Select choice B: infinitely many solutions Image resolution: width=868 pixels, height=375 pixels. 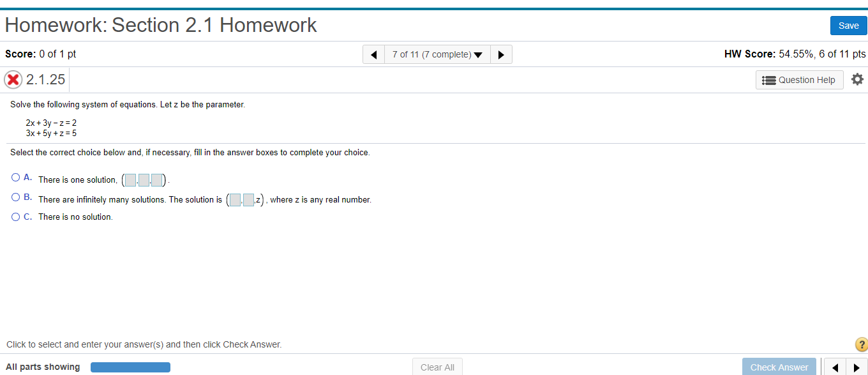[x=16, y=197]
